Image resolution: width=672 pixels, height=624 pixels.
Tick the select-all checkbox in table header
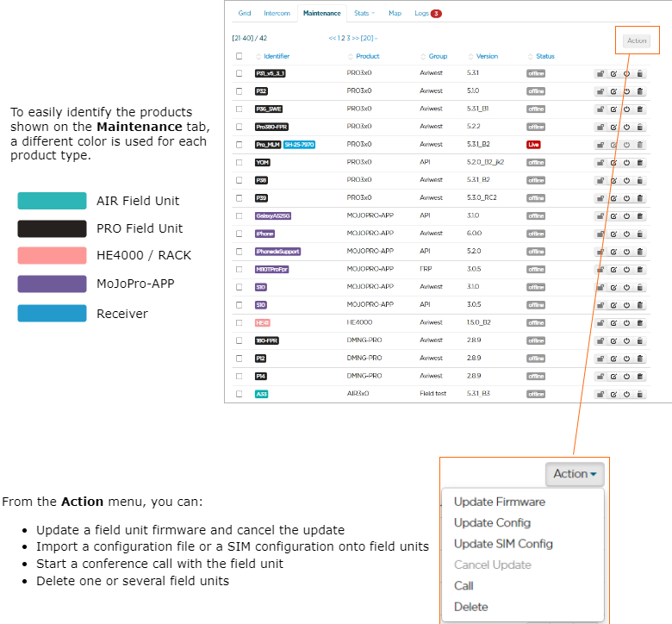point(240,56)
